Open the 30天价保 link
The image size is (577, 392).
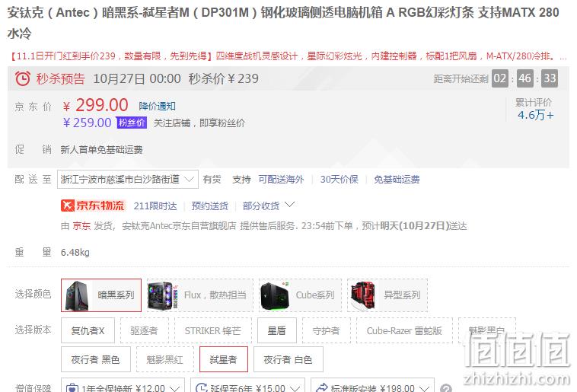339,179
